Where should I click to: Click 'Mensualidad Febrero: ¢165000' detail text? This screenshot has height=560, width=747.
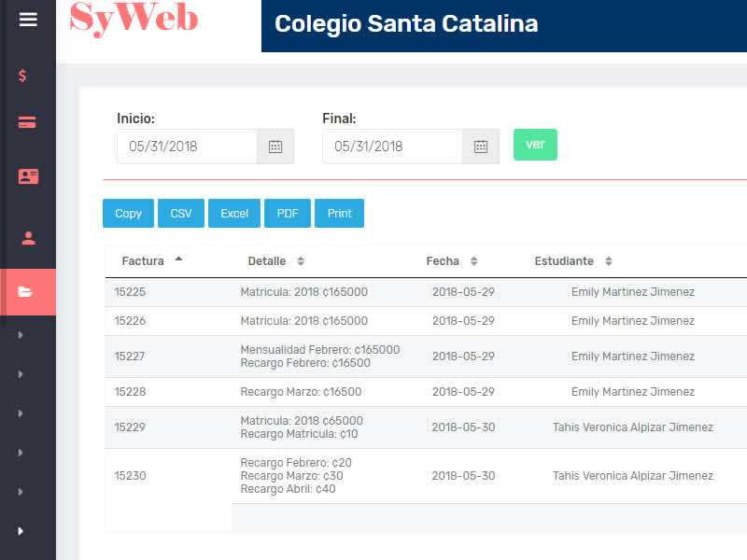click(x=320, y=349)
